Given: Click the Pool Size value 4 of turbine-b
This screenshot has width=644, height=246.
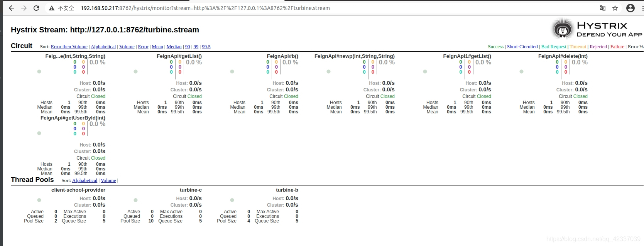Looking at the screenshot, I should (x=248, y=221).
